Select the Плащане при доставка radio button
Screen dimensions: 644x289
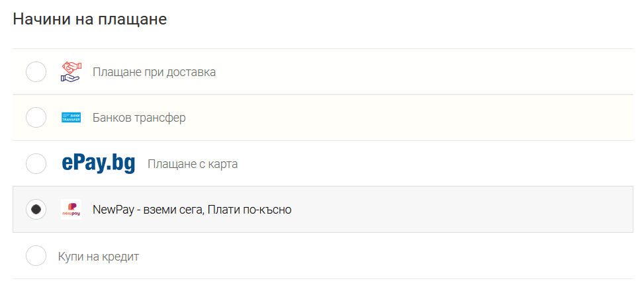pyautogui.click(x=36, y=72)
